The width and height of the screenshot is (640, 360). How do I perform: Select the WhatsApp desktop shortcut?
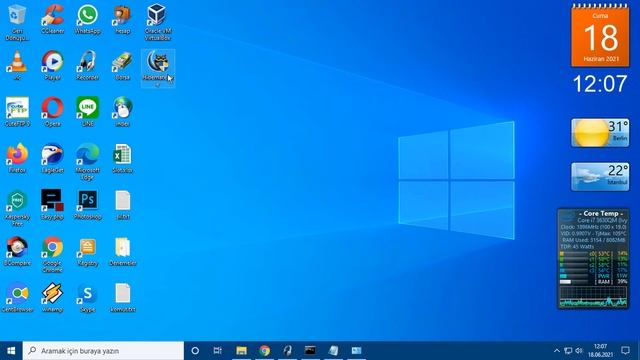tap(88, 19)
